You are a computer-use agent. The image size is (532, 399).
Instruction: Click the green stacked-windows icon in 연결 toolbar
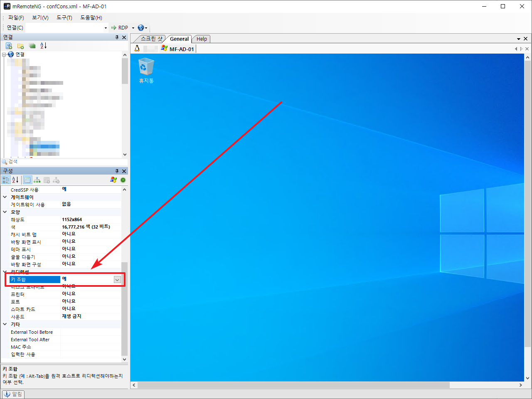[32, 46]
